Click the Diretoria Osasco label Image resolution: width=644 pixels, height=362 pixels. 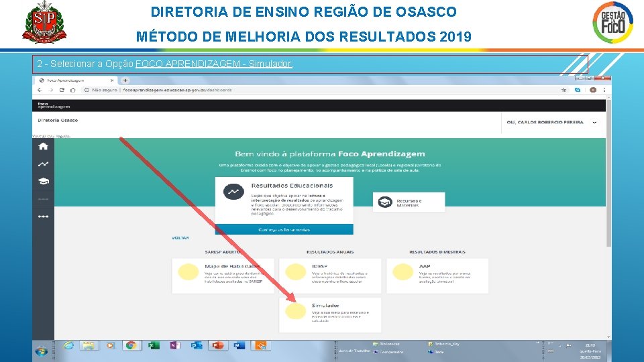58,120
